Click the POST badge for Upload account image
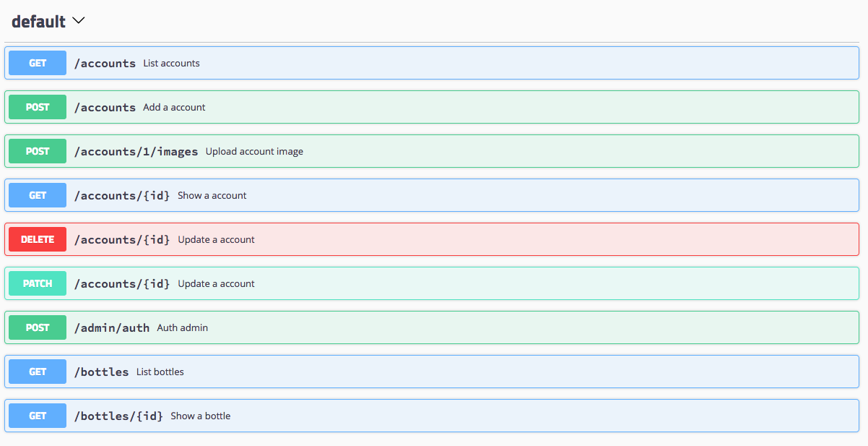This screenshot has height=446, width=868. [38, 152]
